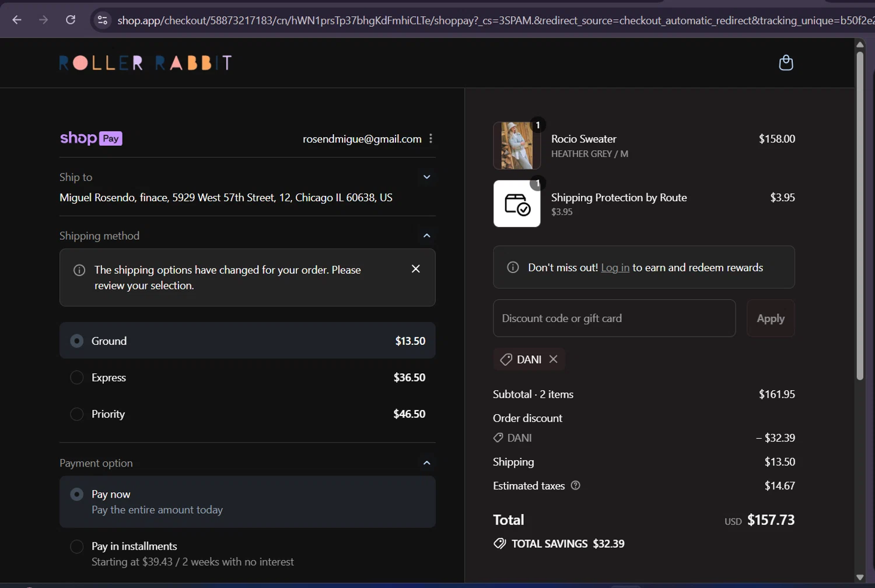Collapse the Payment option section

coord(427,463)
